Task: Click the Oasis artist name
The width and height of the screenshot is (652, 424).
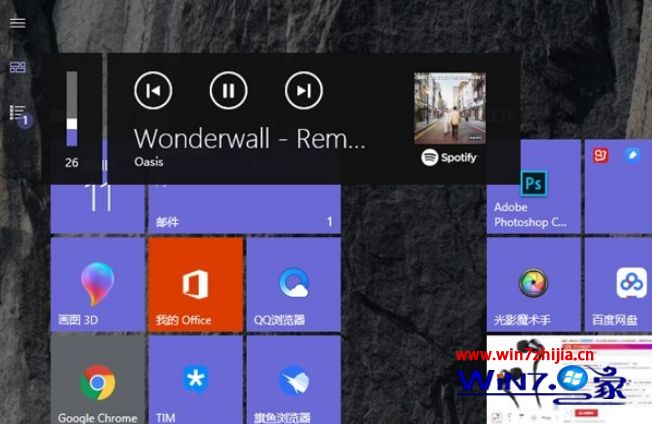Action: (148, 162)
